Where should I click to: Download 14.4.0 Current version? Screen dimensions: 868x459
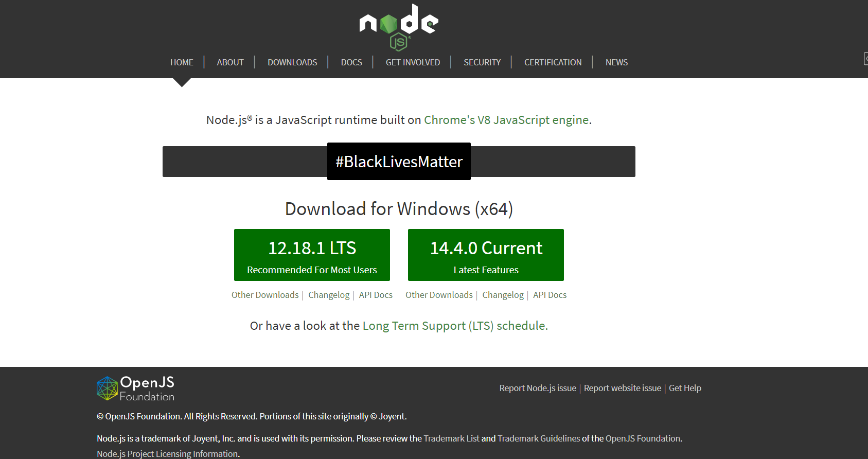click(x=486, y=255)
